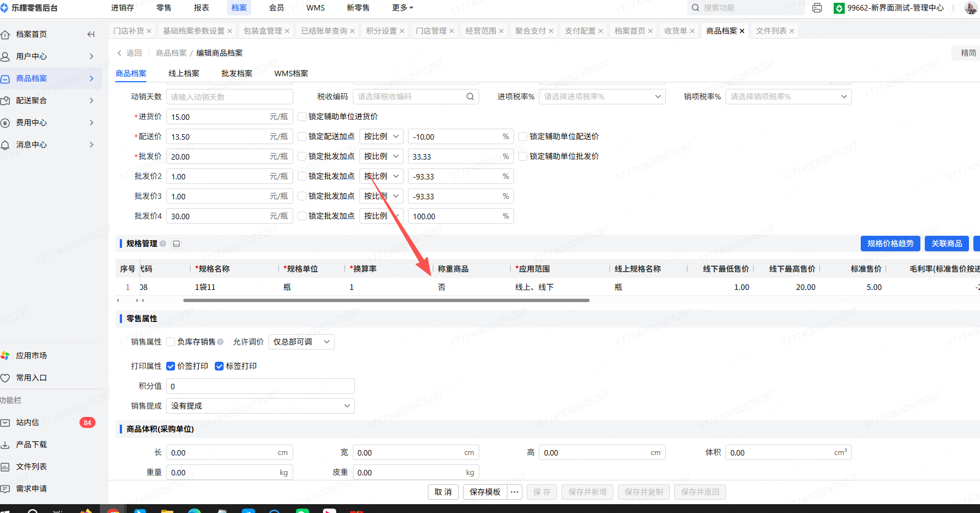The width and height of the screenshot is (980, 513).
Task: Open the 报表 top menu
Action: pyautogui.click(x=202, y=8)
